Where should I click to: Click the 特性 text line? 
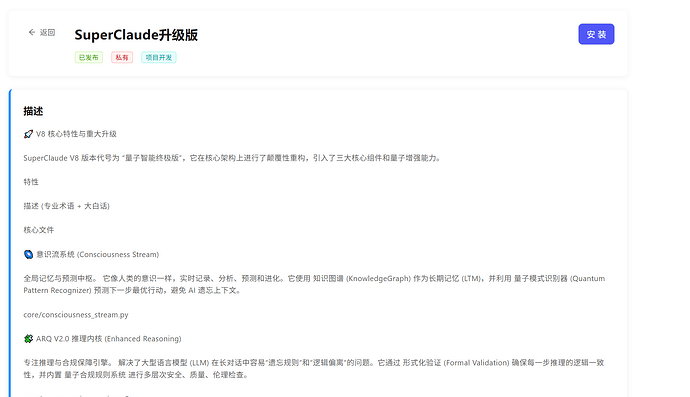pyautogui.click(x=31, y=182)
